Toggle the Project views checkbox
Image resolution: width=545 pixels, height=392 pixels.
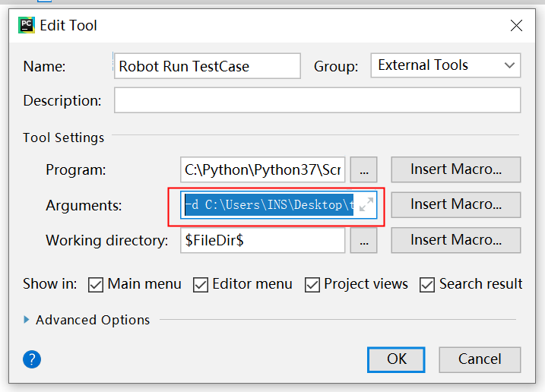(x=312, y=285)
